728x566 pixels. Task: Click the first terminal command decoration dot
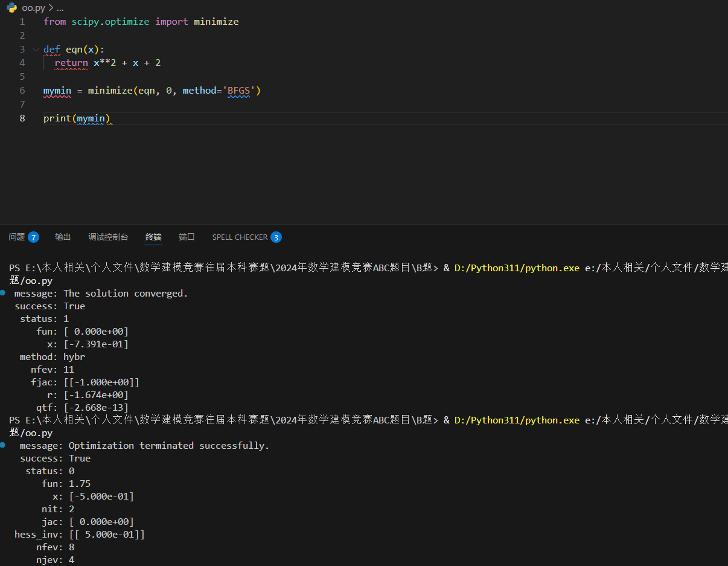(x=4, y=293)
